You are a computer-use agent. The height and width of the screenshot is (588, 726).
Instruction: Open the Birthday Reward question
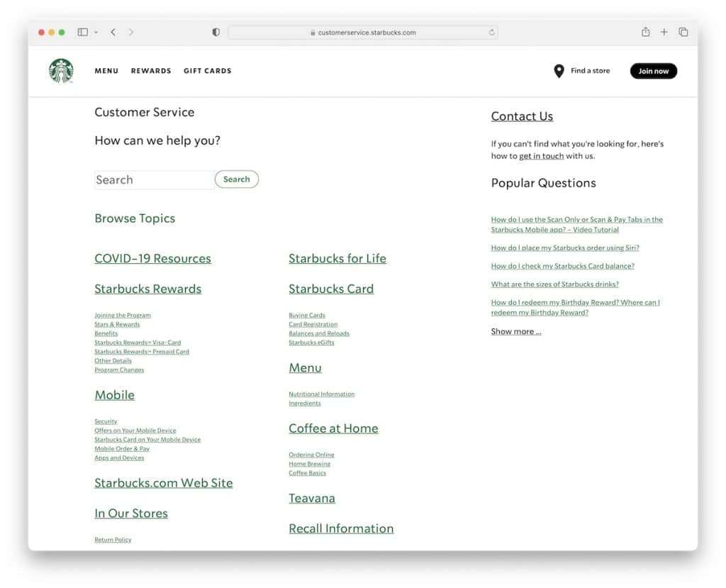point(576,308)
